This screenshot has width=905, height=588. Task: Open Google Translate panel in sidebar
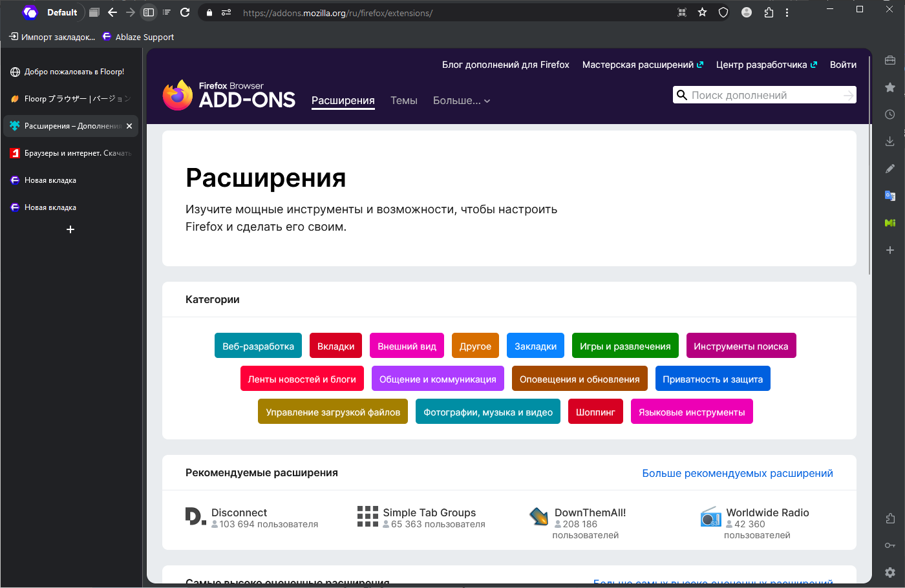point(890,196)
